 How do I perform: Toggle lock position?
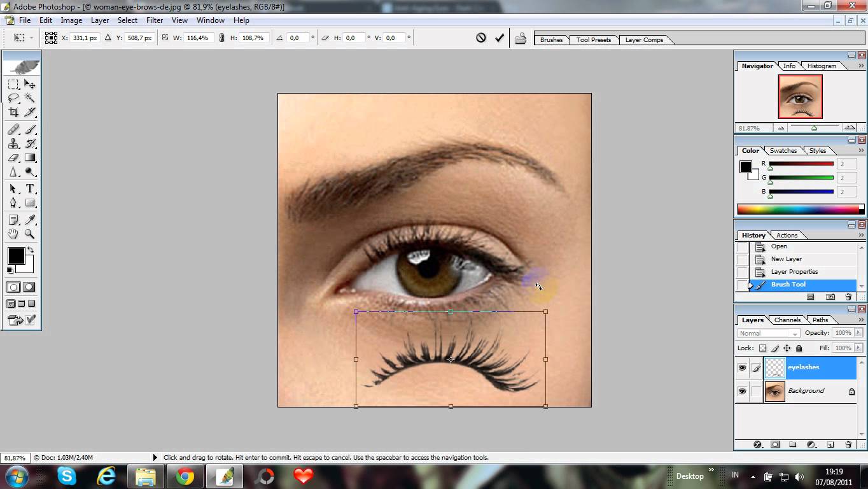(x=787, y=348)
